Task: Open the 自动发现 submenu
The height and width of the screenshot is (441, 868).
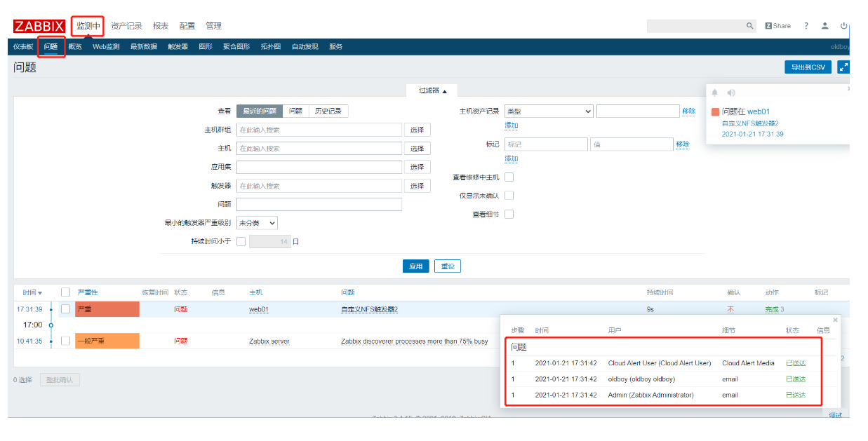Action: click(x=305, y=47)
